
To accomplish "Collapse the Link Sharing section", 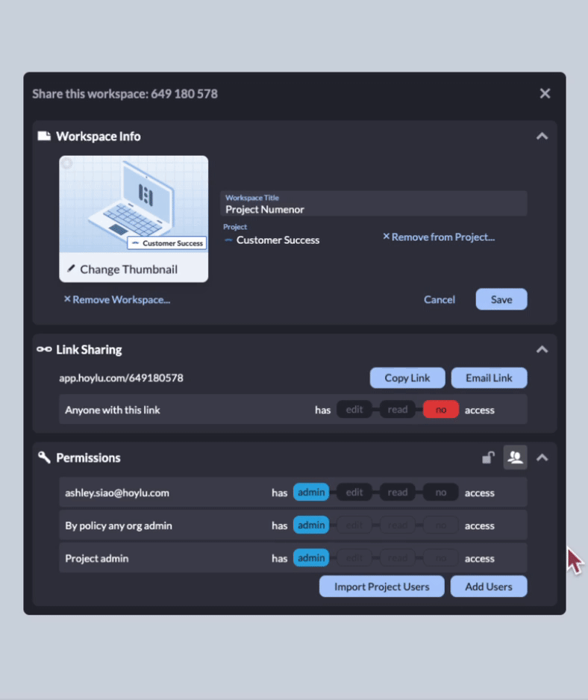I will (x=542, y=349).
